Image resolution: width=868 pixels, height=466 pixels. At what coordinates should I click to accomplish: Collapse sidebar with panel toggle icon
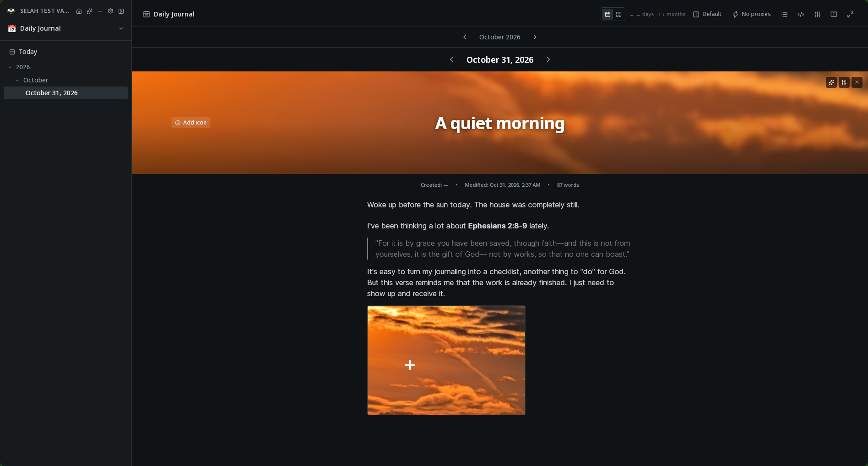click(121, 11)
